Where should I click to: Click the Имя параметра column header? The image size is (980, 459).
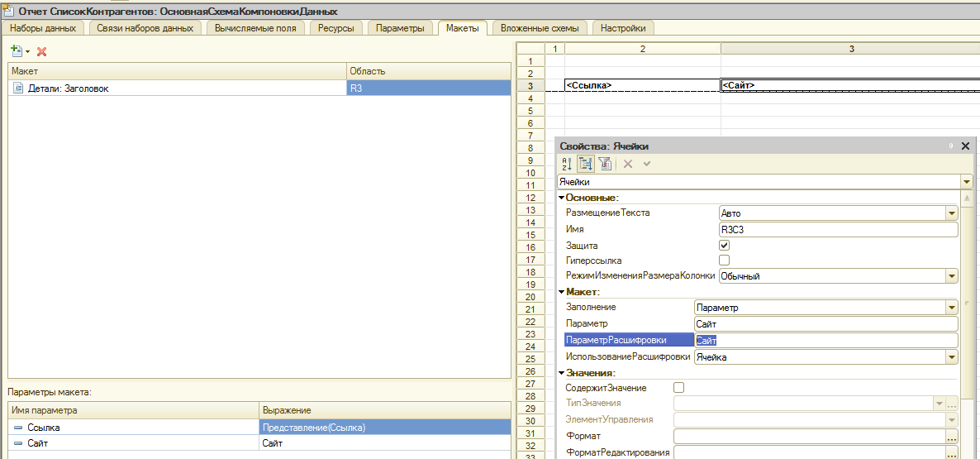[134, 411]
